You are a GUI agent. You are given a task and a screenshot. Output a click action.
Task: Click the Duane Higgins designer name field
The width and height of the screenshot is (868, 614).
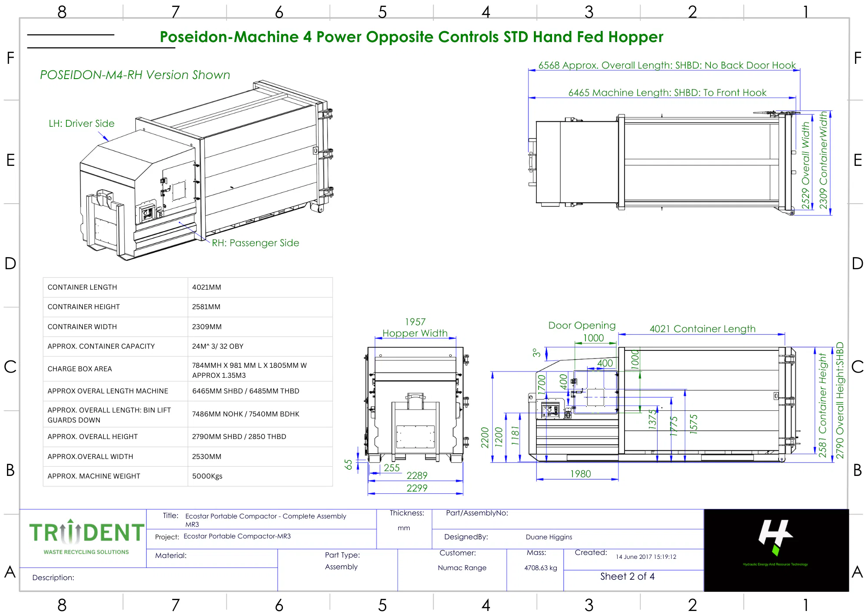point(549,537)
